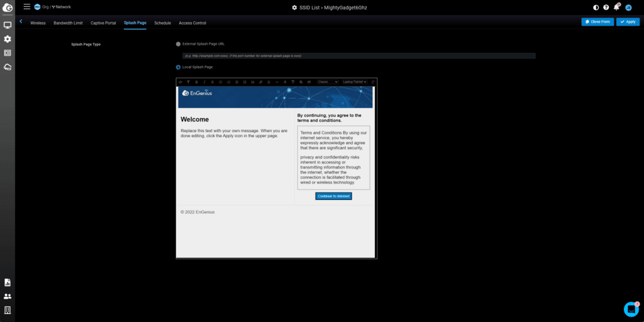Open the chat support bubble
644x322 pixels.
pos(631,309)
